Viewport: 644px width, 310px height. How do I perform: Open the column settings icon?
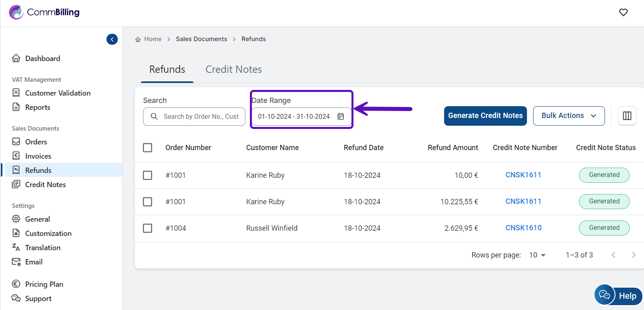click(x=627, y=116)
